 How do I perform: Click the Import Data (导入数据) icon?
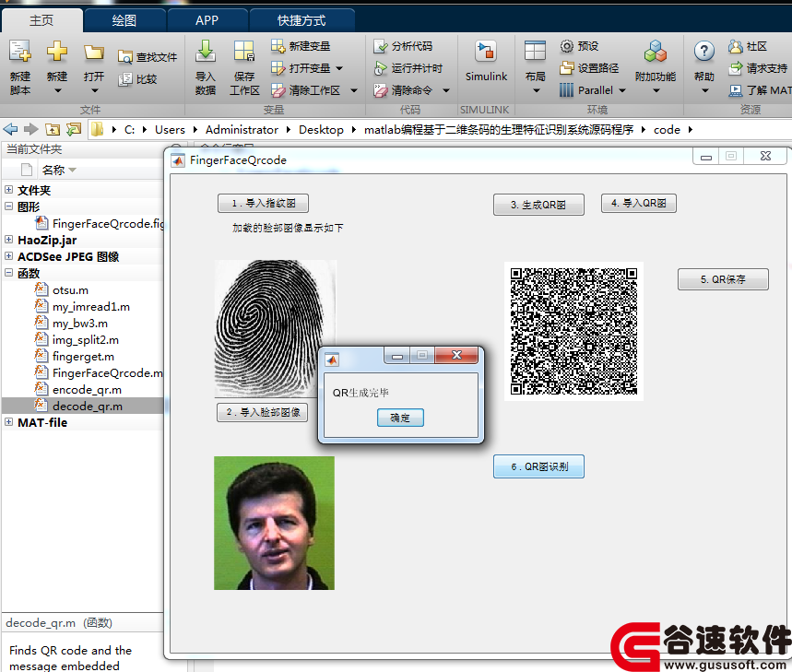coord(206,52)
